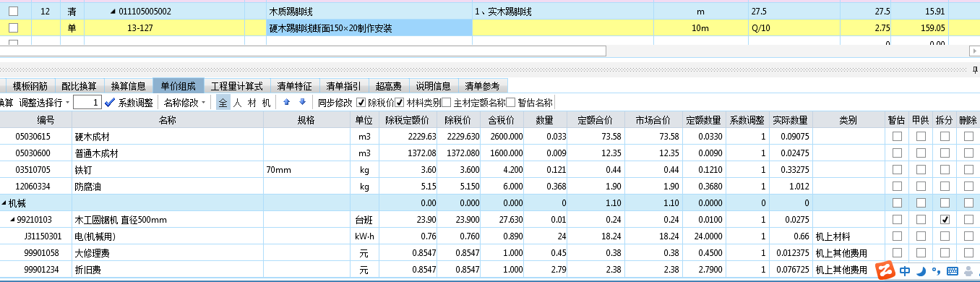The width and height of the screenshot is (980, 282).
Task: Select the 木质踢脚线 name cell
Action: (369, 12)
